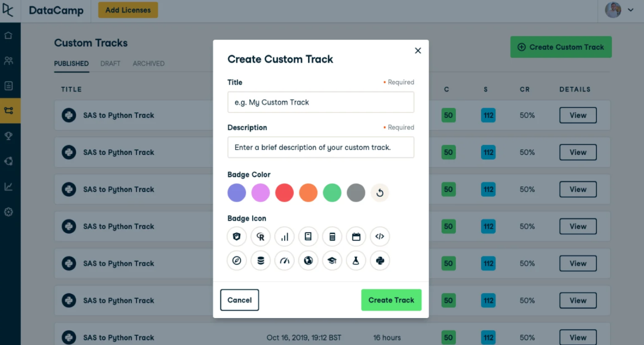This screenshot has width=644, height=345.
Task: Click the trophy icon in the sidebar
Action: [9, 136]
